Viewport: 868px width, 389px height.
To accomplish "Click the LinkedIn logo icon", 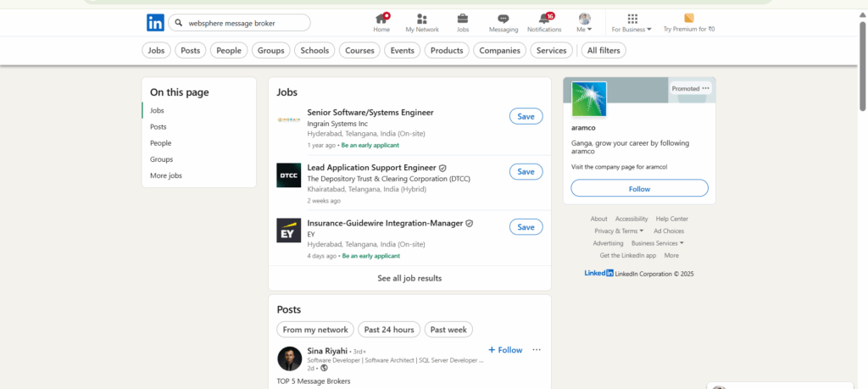I will coord(155,23).
